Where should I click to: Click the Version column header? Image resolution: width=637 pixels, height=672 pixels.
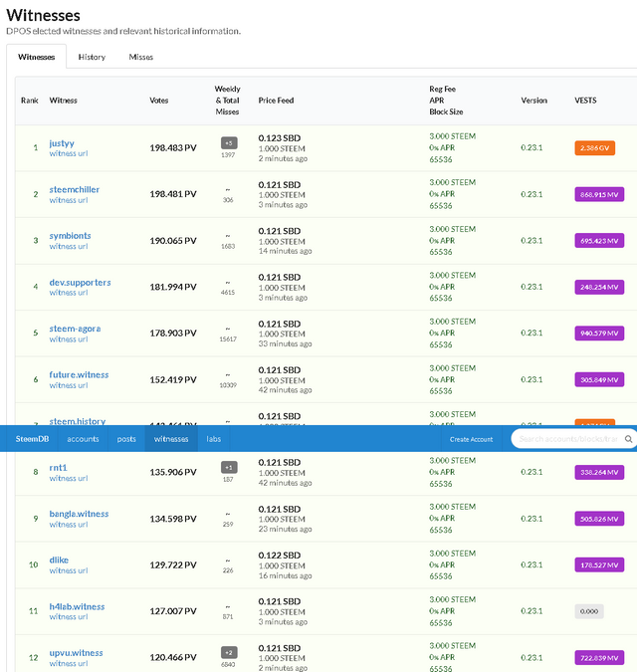click(533, 101)
